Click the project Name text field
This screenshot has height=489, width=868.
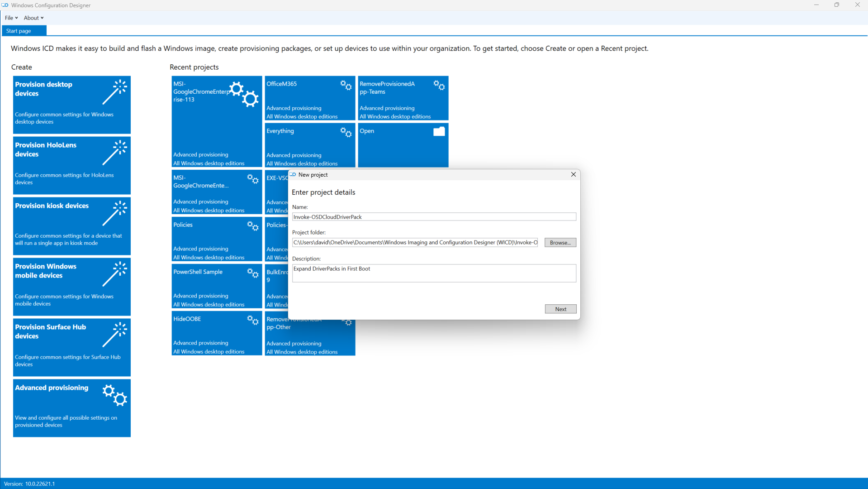[x=433, y=217]
